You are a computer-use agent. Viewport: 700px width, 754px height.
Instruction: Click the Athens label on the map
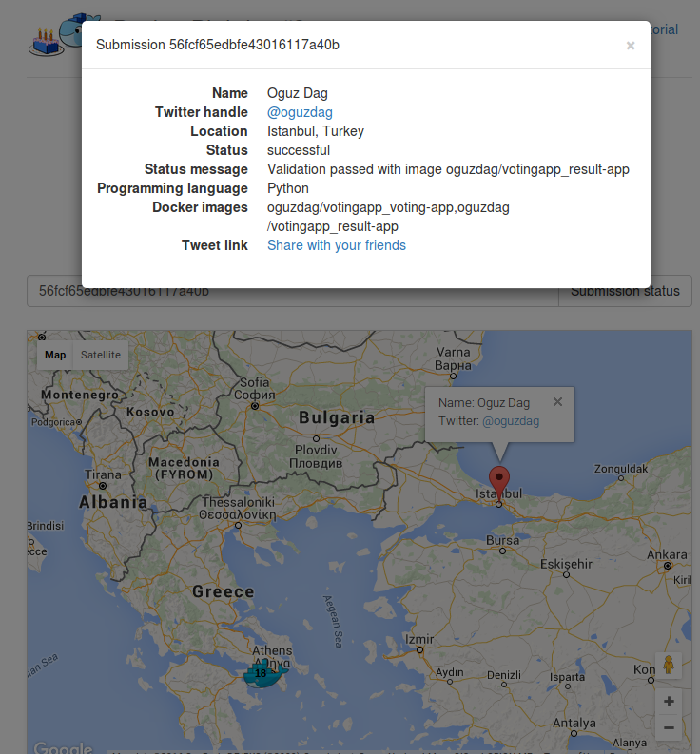point(272,650)
